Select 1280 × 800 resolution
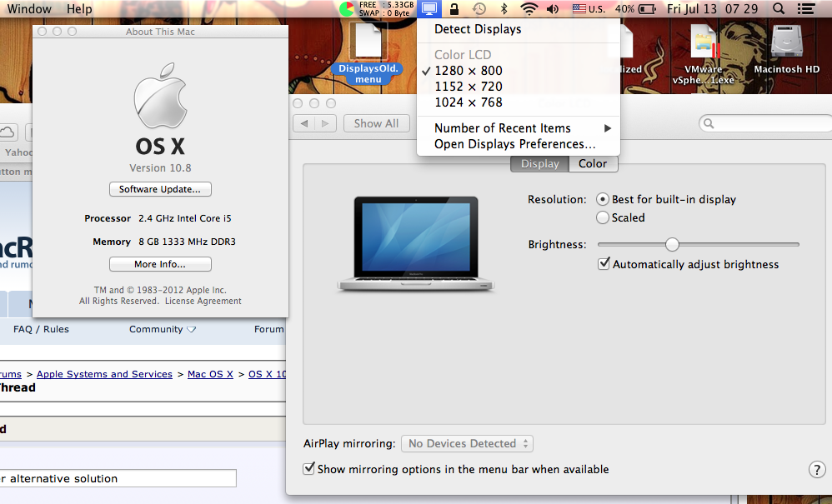The width and height of the screenshot is (832, 504). (518, 71)
